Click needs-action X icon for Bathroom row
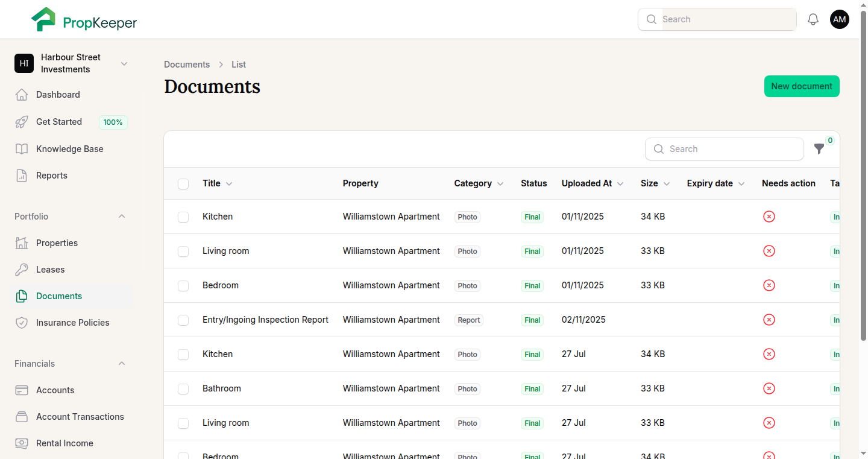 point(769,388)
